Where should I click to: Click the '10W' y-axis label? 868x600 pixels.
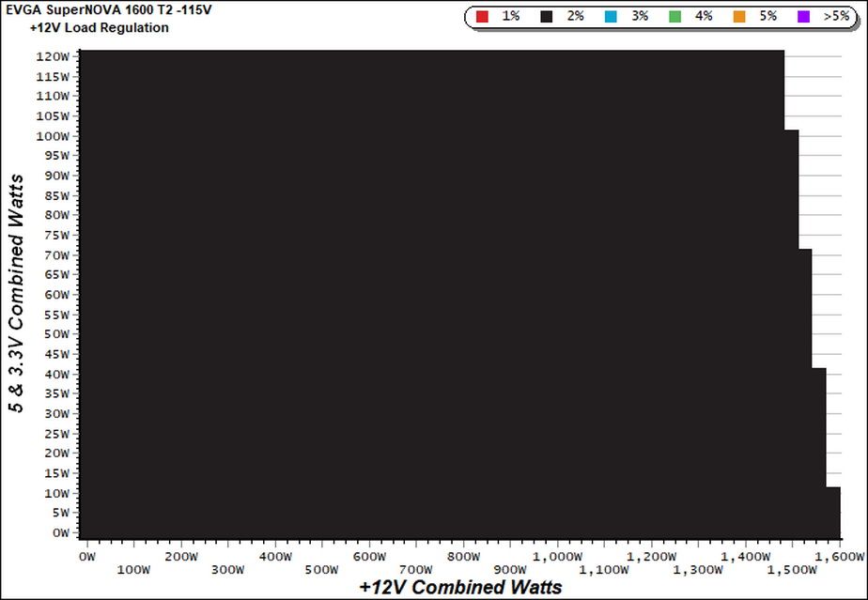57,493
